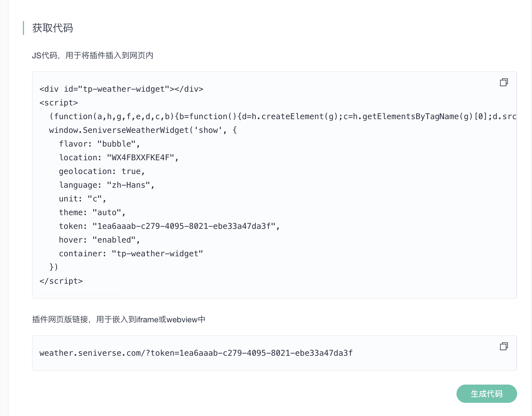This screenshot has width=532, height=416.
Task: Click the 'geolocation: true' line
Action: (102, 171)
